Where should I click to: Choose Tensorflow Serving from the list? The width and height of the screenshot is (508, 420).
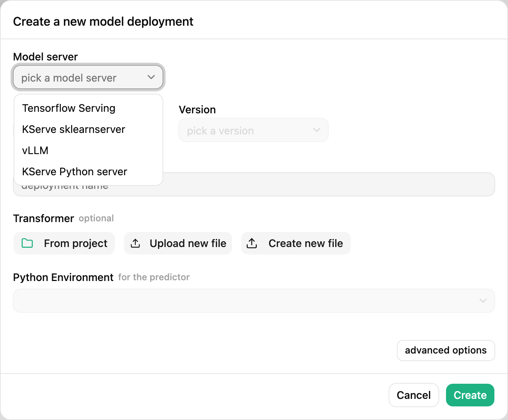88,108
